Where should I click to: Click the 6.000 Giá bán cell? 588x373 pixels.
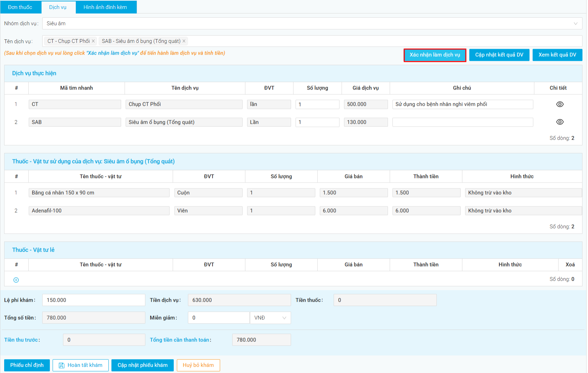click(354, 211)
